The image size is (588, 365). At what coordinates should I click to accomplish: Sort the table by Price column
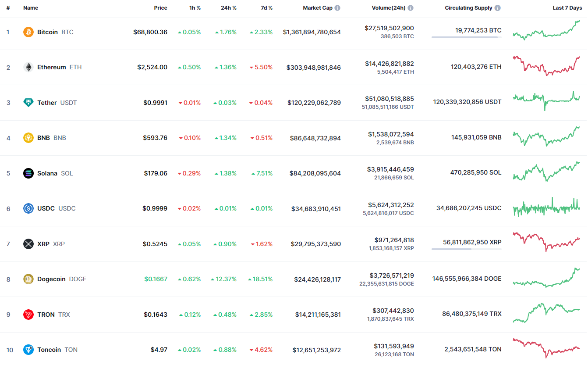click(160, 8)
